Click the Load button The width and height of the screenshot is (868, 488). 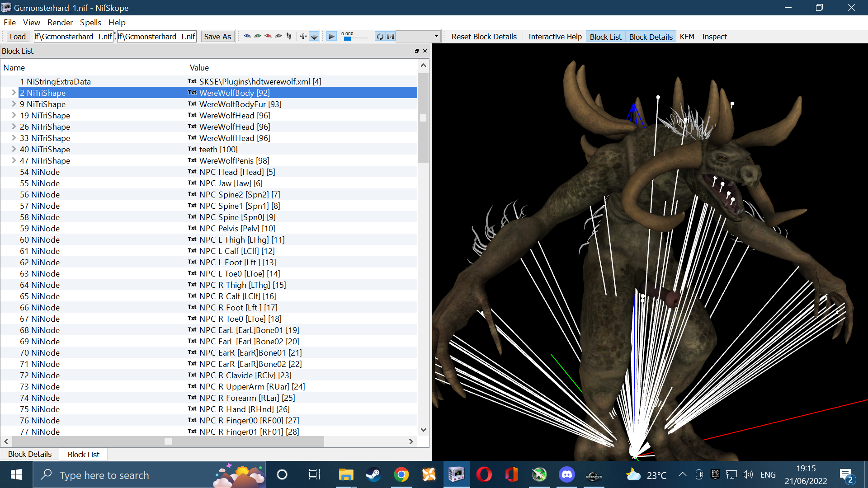coord(18,37)
